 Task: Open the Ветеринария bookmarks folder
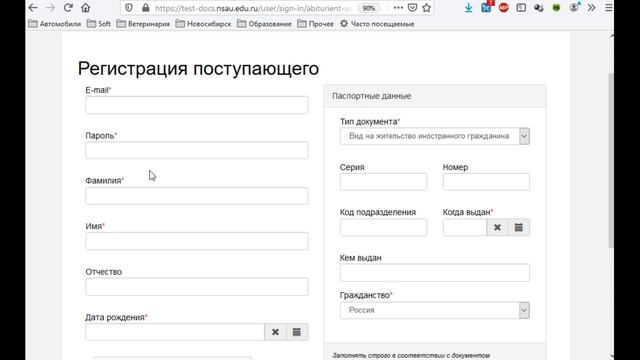[x=143, y=24]
